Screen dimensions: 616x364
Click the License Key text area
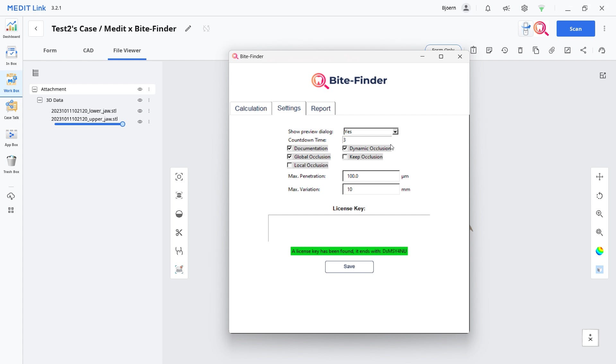[x=349, y=228]
